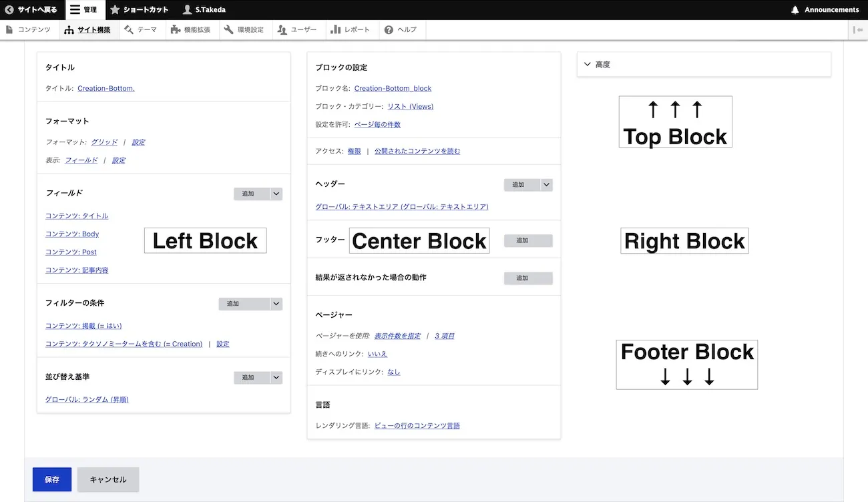The width and height of the screenshot is (868, 502).
Task: Click the フィールド display link
Action: (x=81, y=160)
